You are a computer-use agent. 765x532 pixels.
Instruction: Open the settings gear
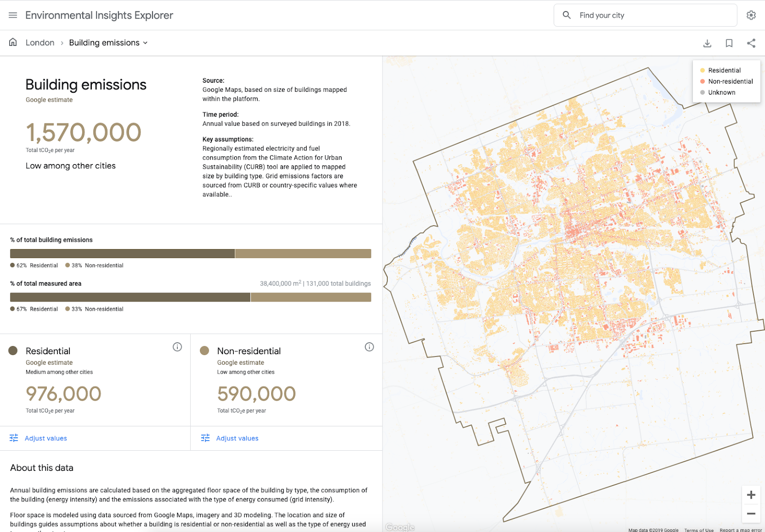(751, 15)
